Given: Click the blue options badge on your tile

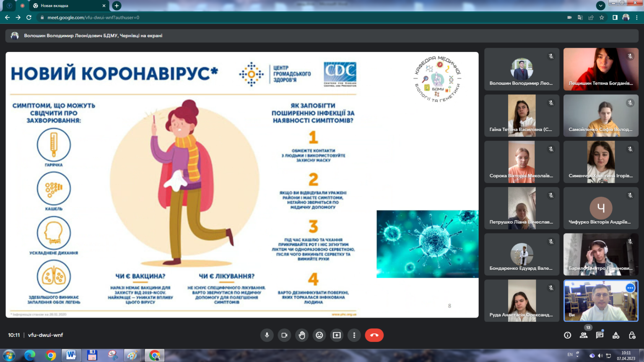Looking at the screenshot, I should pos(630,288).
